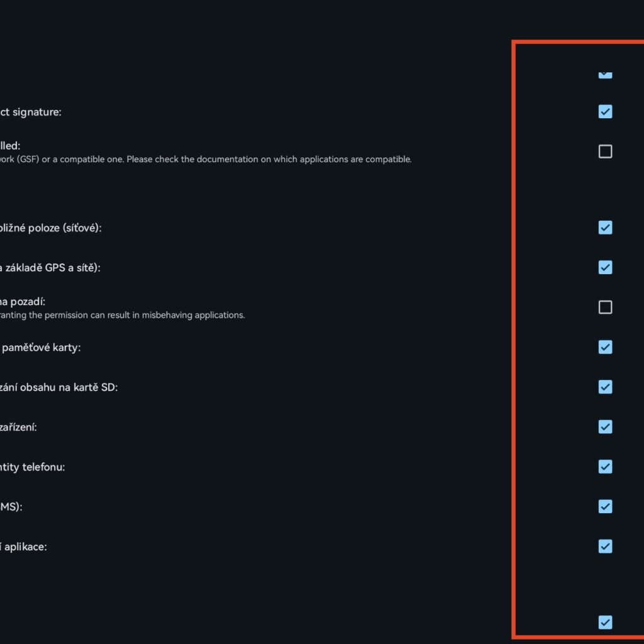
Task: Click the 'signature:' row label text
Action: [31, 112]
